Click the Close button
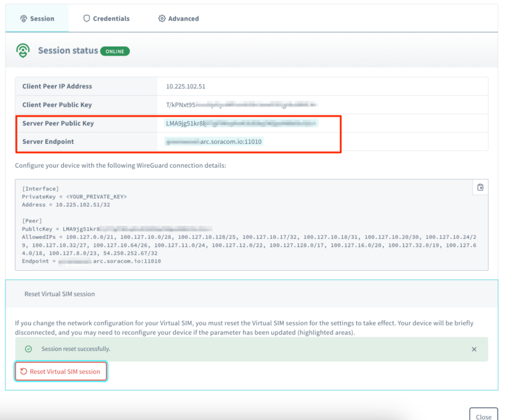 pyautogui.click(x=483, y=416)
